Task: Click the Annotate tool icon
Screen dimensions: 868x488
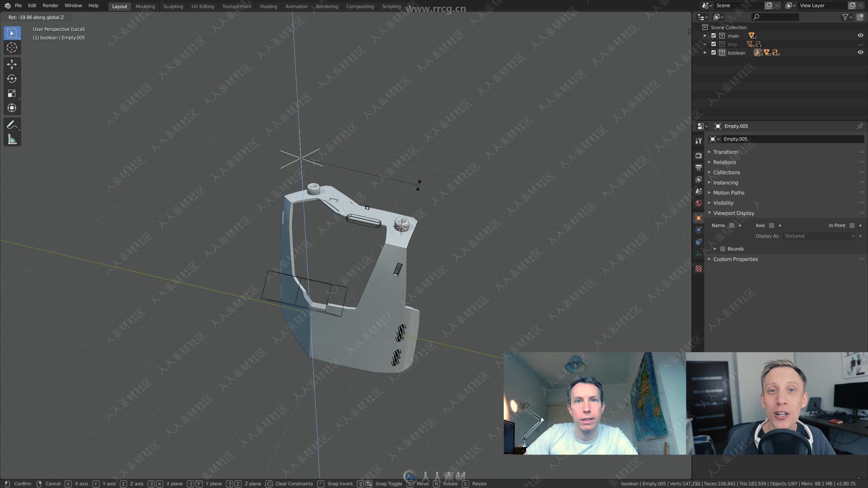Action: click(11, 124)
